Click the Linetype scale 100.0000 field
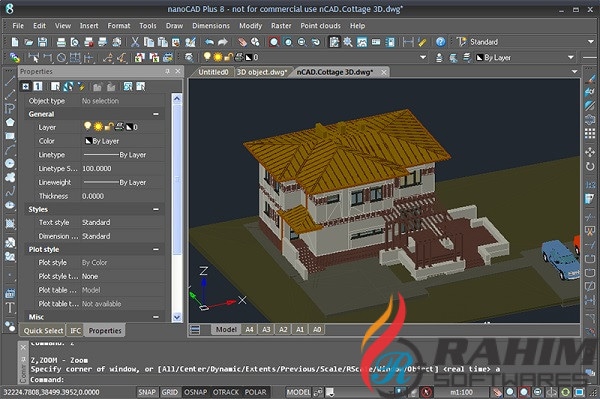The height and width of the screenshot is (399, 600). pos(122,169)
